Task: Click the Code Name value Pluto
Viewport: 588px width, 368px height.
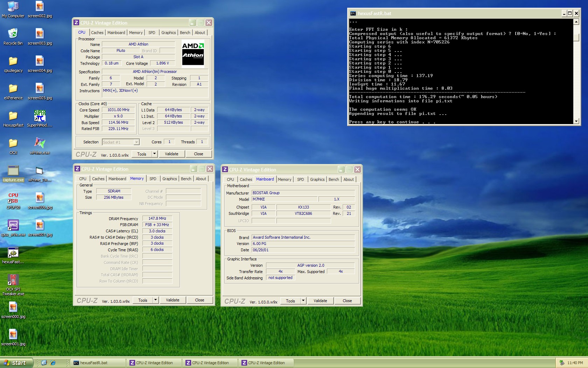Action: [x=121, y=50]
